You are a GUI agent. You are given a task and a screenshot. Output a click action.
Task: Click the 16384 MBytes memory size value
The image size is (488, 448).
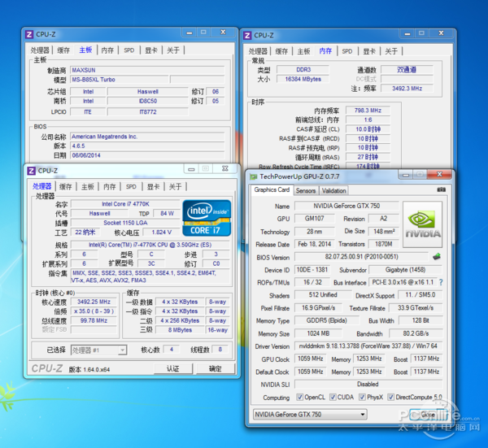point(303,79)
